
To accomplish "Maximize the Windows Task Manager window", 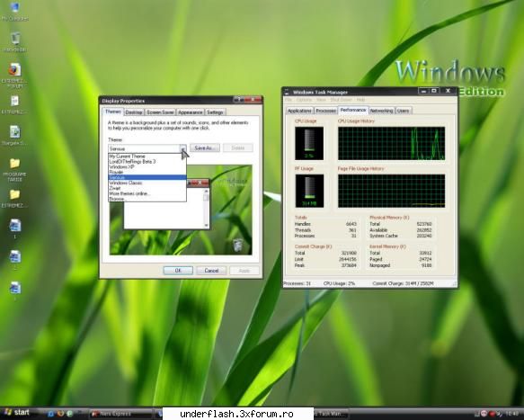I will tap(434, 91).
